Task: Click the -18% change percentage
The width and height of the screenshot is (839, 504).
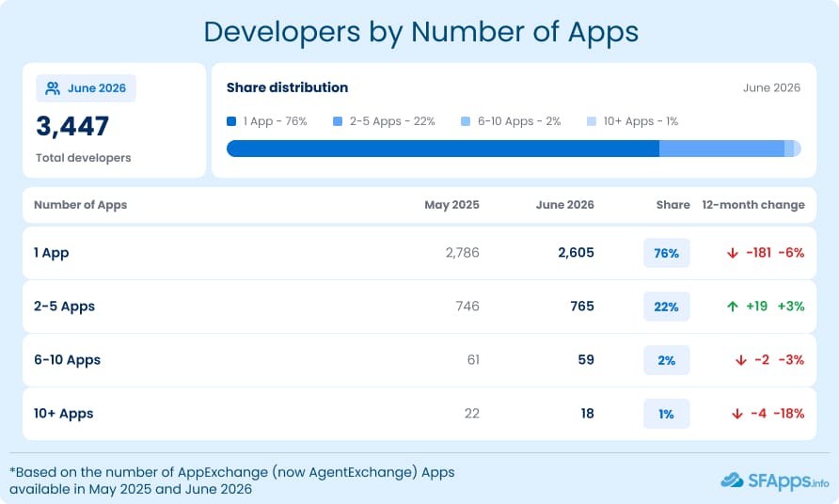Action: pos(789,413)
